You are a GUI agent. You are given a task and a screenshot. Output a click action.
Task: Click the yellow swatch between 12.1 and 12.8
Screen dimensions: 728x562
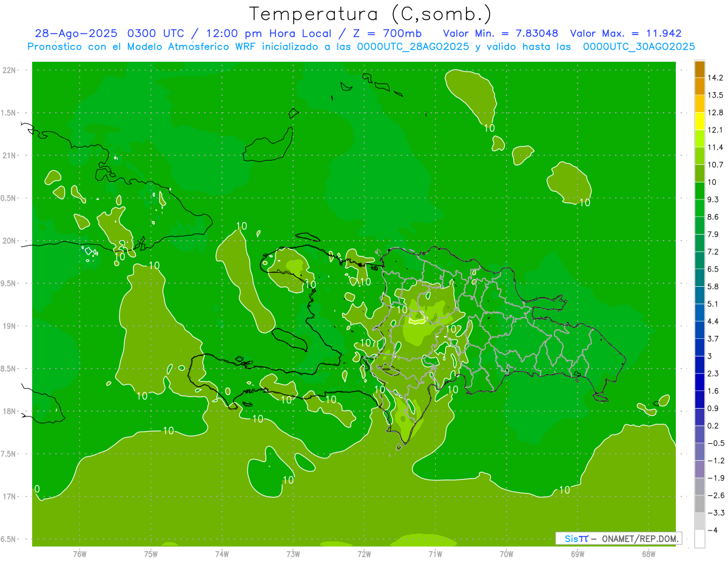[x=699, y=121]
